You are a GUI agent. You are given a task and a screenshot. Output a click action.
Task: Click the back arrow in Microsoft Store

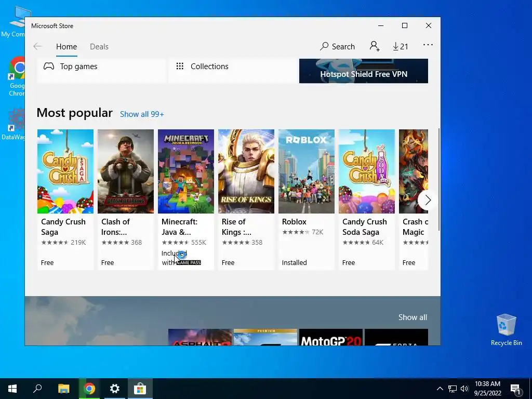tap(37, 46)
